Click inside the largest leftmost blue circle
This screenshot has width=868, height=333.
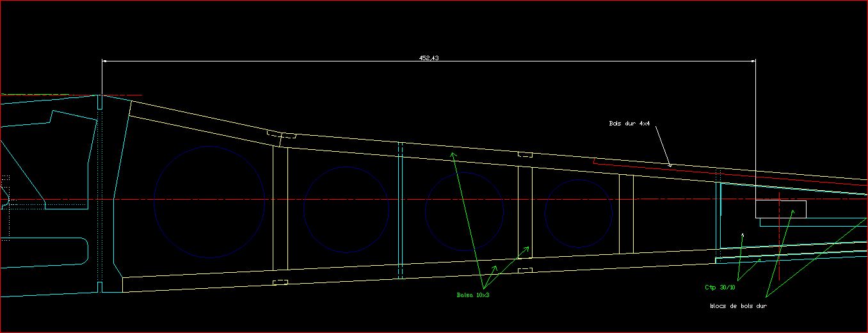(x=209, y=202)
